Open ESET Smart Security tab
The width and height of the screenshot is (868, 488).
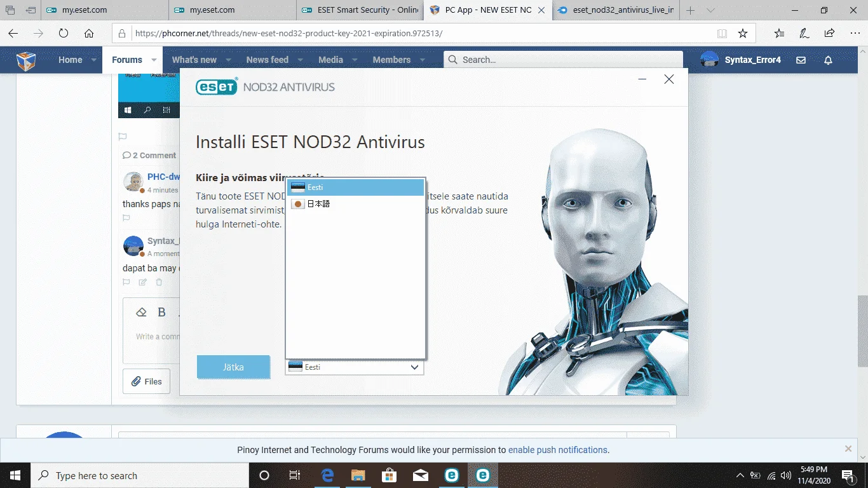click(x=360, y=10)
